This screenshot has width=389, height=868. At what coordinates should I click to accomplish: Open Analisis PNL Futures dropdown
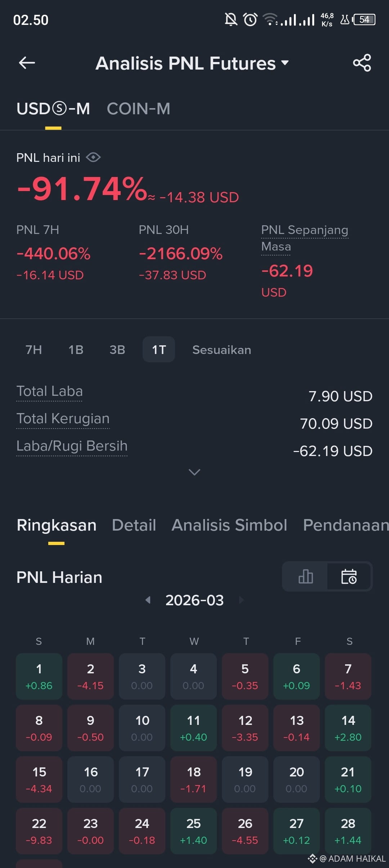coord(192,63)
